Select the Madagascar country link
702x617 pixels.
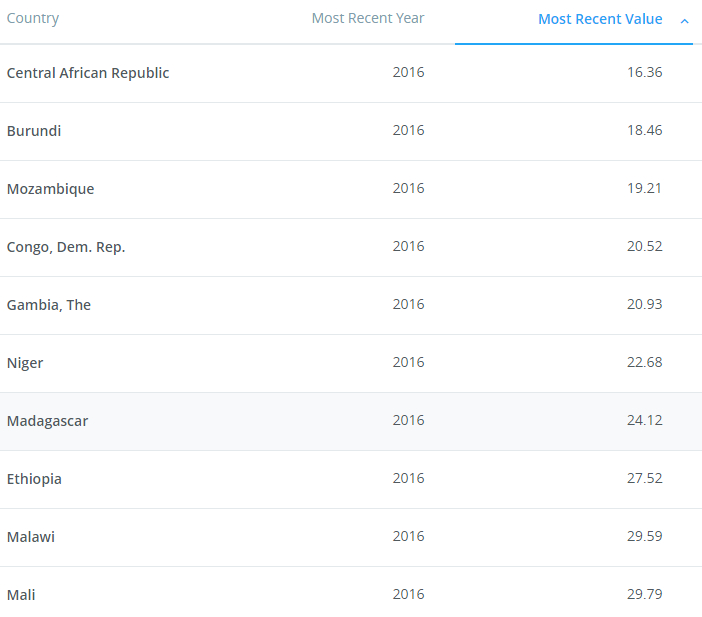pyautogui.click(x=47, y=421)
